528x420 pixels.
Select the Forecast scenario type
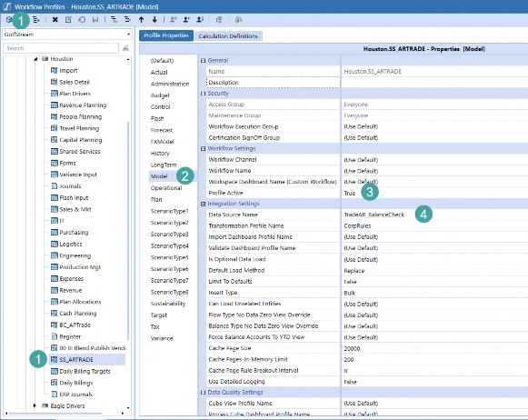(162, 130)
